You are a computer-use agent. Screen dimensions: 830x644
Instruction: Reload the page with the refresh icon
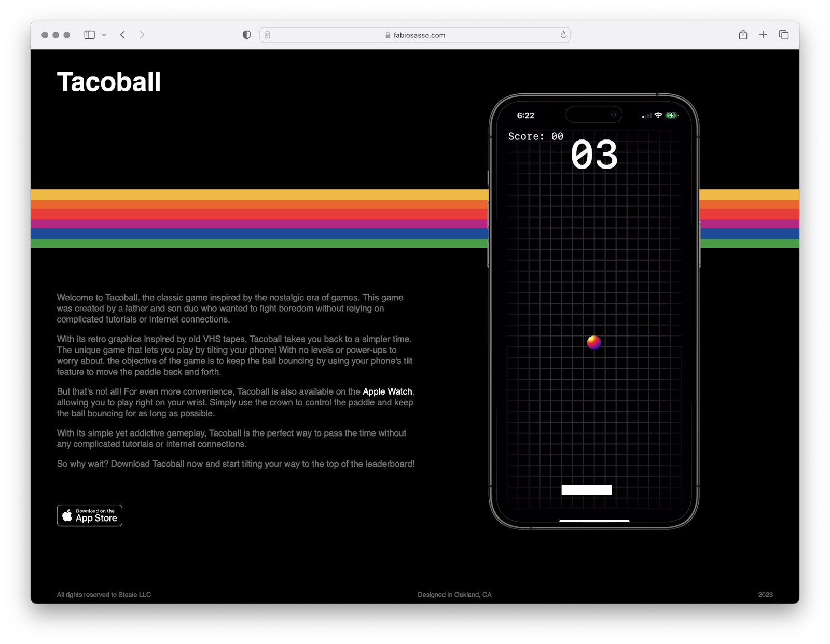click(563, 35)
